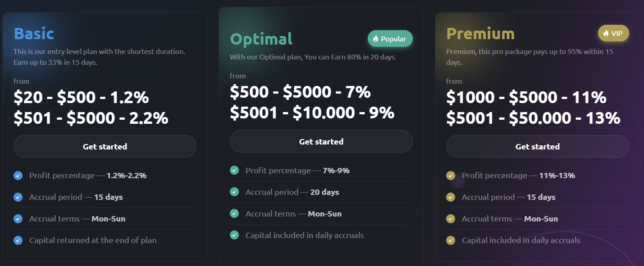Click blue check beside Capital returned at end
The height and width of the screenshot is (266, 644).
[x=18, y=240]
